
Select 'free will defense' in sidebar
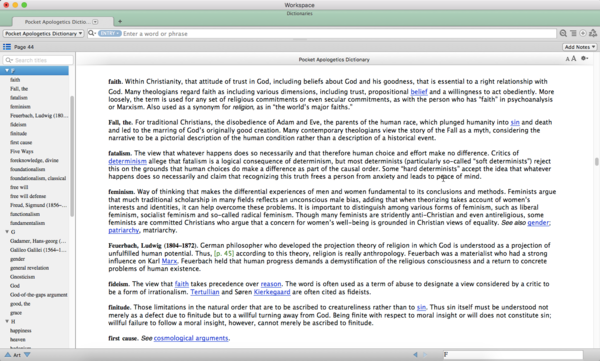click(28, 196)
